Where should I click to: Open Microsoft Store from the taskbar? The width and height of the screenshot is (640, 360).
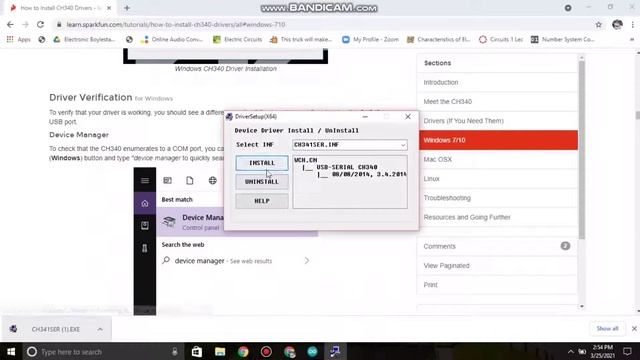click(197, 351)
